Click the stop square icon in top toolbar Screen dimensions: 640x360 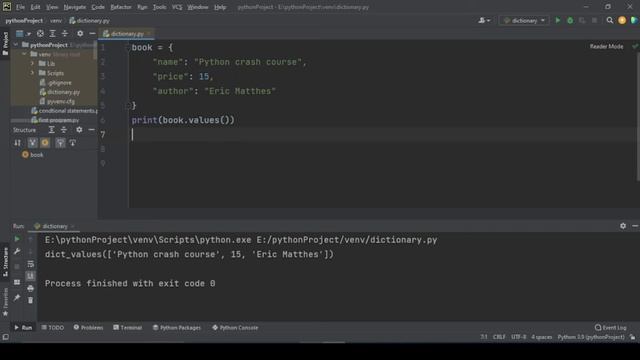(594, 20)
